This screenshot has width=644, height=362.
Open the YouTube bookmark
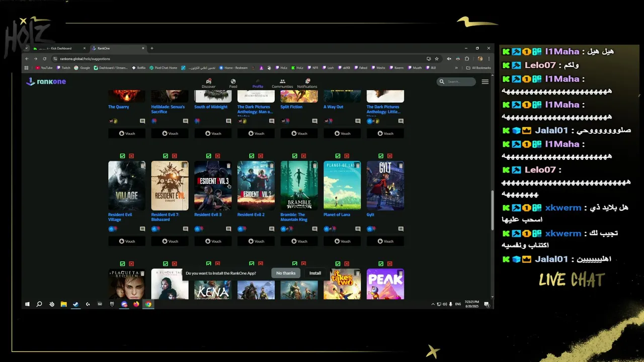click(44, 68)
